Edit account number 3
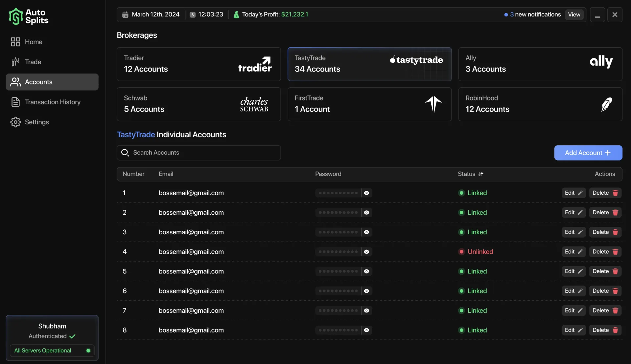The image size is (631, 364). tap(573, 232)
